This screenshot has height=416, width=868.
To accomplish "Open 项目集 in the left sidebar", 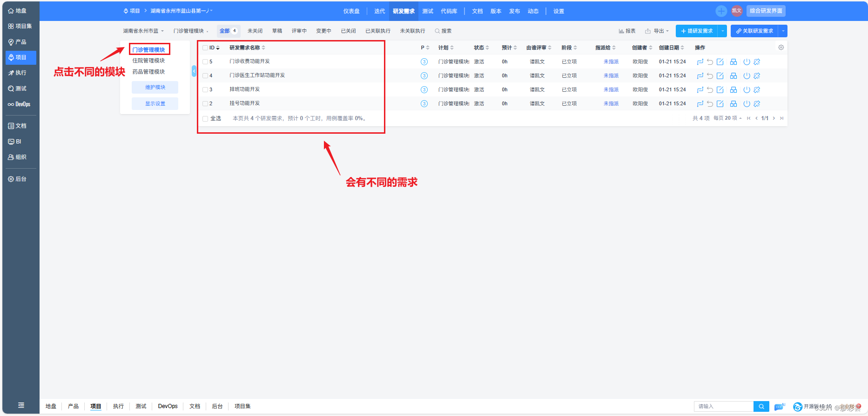I will pos(20,26).
